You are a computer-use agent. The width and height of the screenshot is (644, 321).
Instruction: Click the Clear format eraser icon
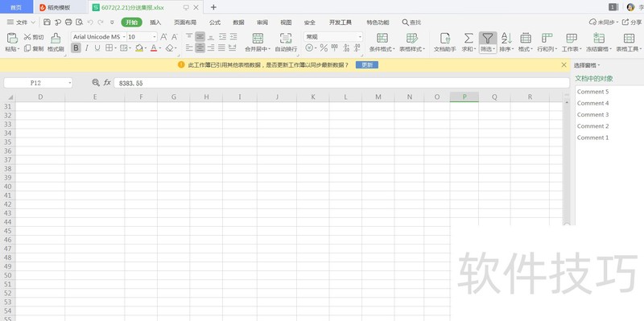pyautogui.click(x=170, y=48)
